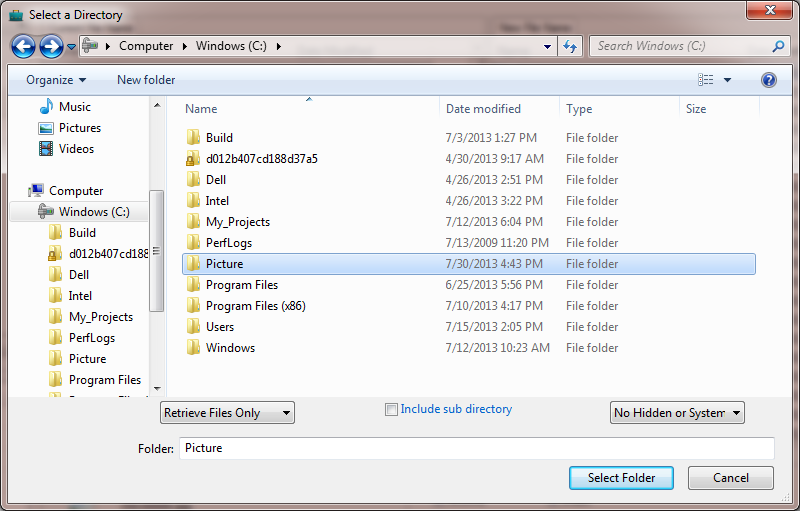Change view with the view icon

706,80
